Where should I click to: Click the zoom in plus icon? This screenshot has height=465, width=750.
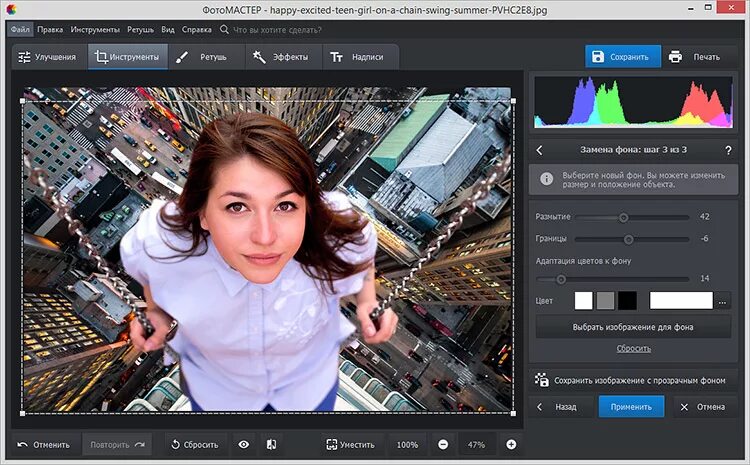pyautogui.click(x=511, y=444)
